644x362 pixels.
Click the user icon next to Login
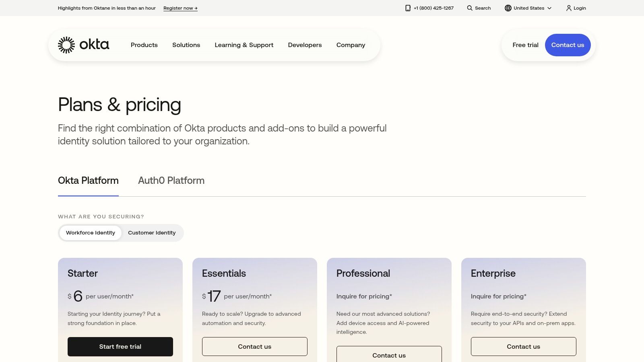click(x=568, y=8)
